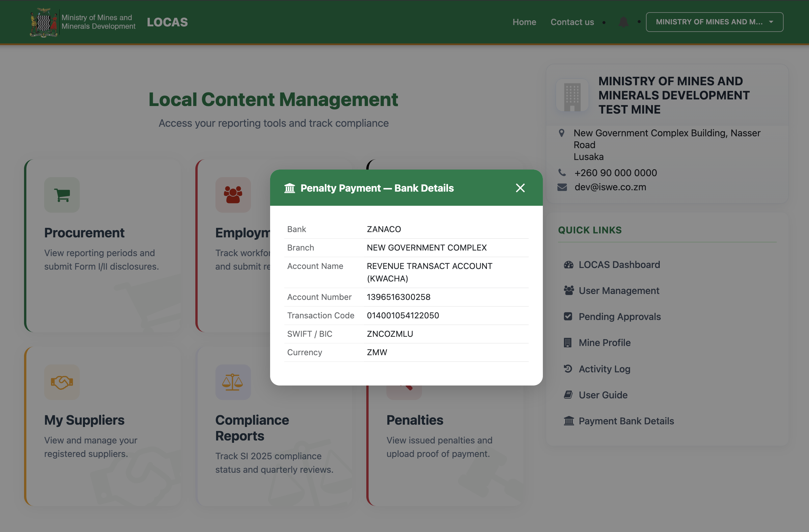Open Activity Log quick link
The width and height of the screenshot is (809, 532).
(x=604, y=369)
